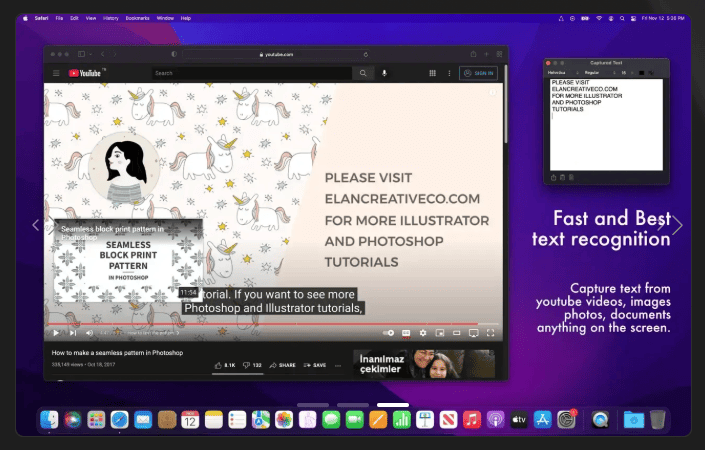Open YouTube settings three-dot menu
This screenshot has width=705, height=450.
449,73
